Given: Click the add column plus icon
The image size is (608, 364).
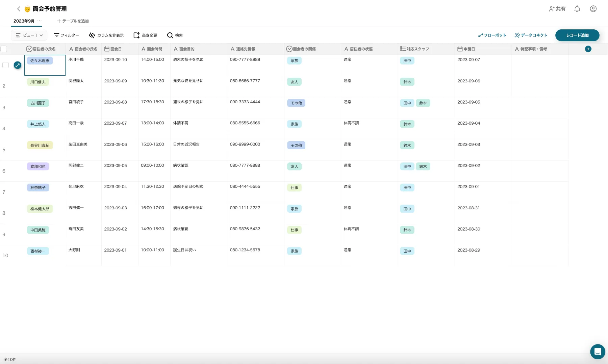Looking at the screenshot, I should tap(588, 49).
